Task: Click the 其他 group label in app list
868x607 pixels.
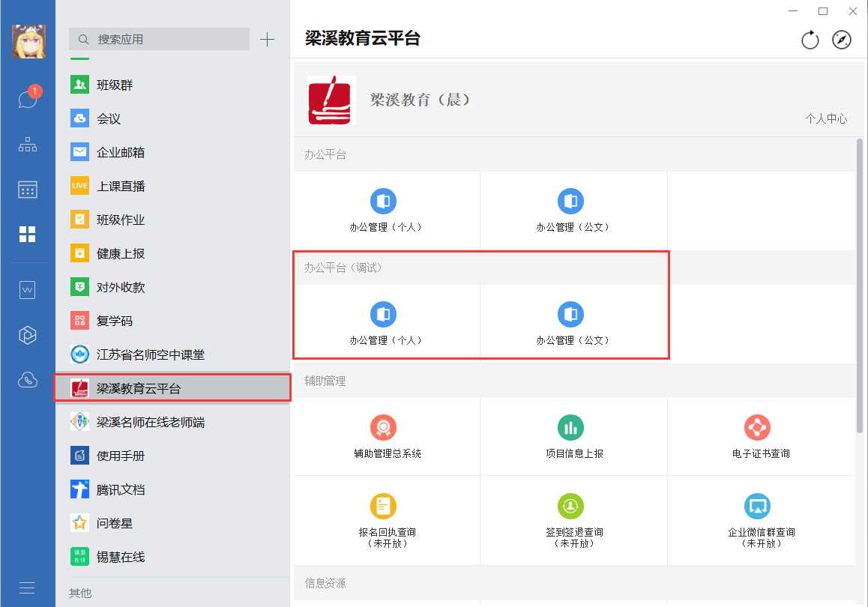Action: click(x=80, y=594)
